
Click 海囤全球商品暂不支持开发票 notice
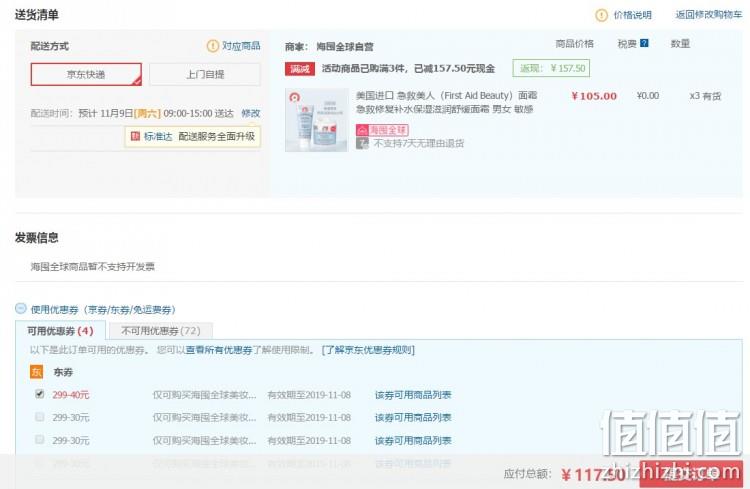(92, 267)
